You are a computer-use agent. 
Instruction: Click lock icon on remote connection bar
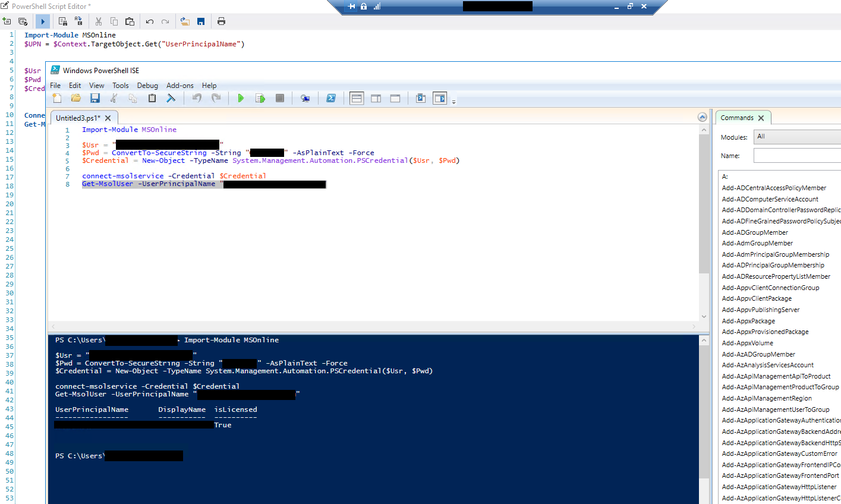coord(364,7)
